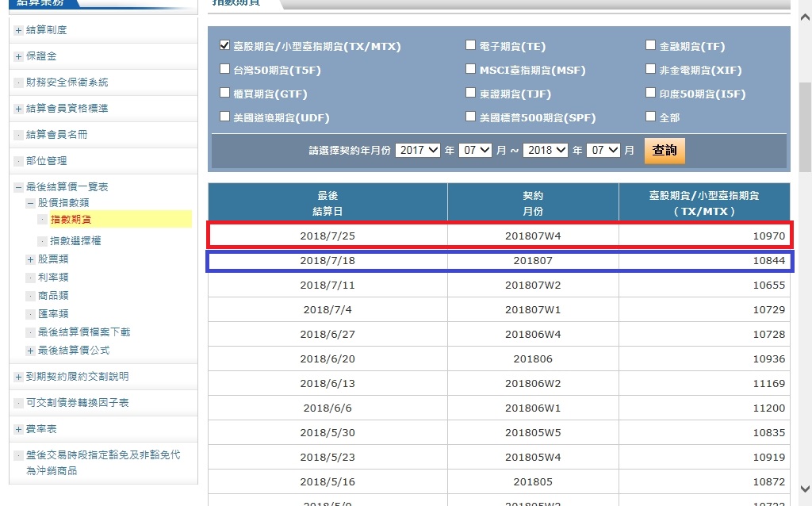Viewport: 812px width, 506px height.
Task: Click contract cell 201807W2
Action: 533,286
